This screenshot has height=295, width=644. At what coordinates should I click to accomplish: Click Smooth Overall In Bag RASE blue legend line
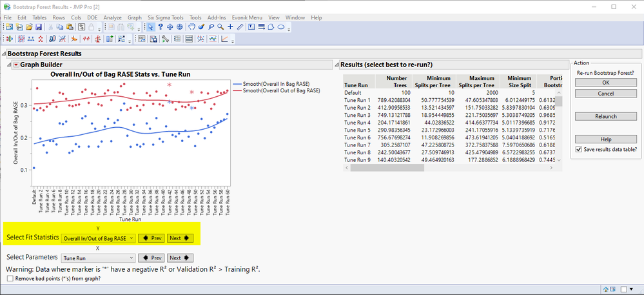tap(237, 84)
